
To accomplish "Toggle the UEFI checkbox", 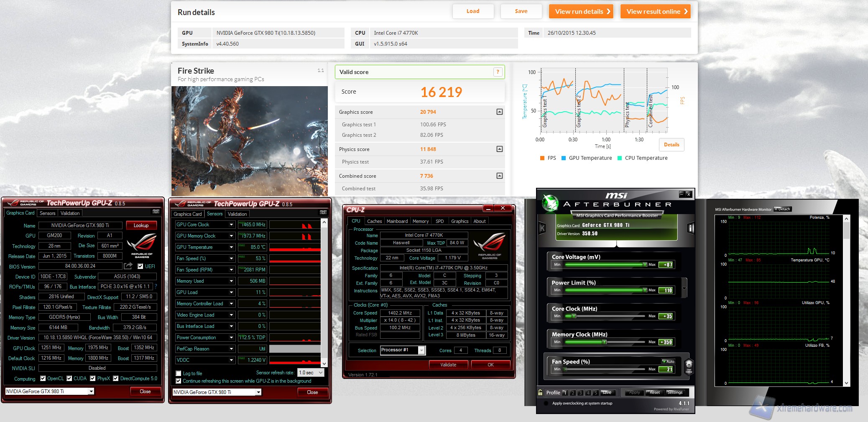I will point(140,266).
